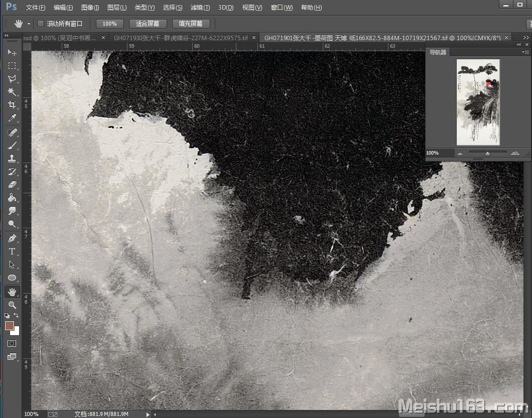
Task: Close the 群虎啸谷 document tab
Action: (x=254, y=38)
